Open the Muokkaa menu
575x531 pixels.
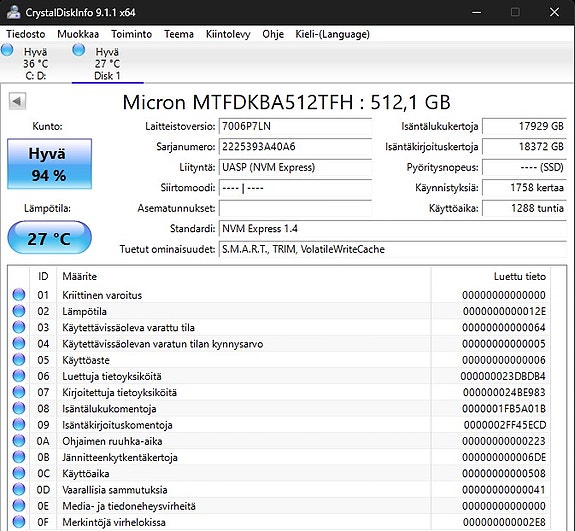(x=78, y=34)
